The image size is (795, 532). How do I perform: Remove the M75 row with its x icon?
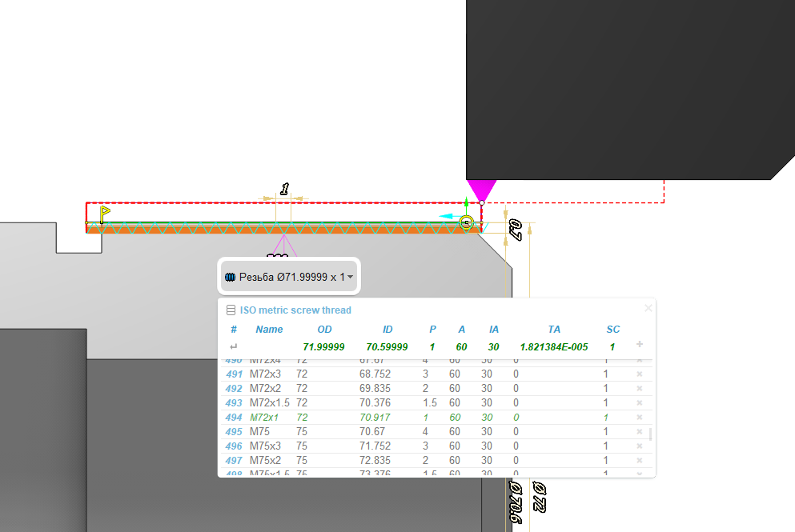pyautogui.click(x=639, y=432)
